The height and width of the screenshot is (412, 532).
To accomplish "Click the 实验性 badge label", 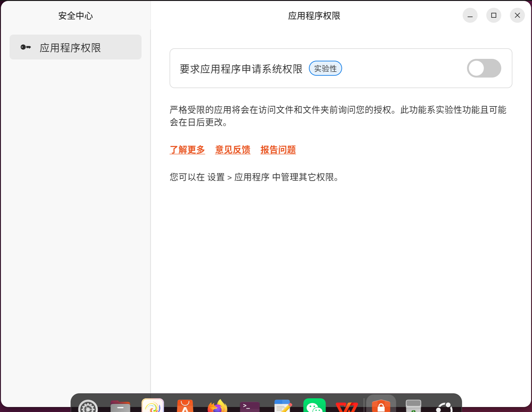I will 325,69.
